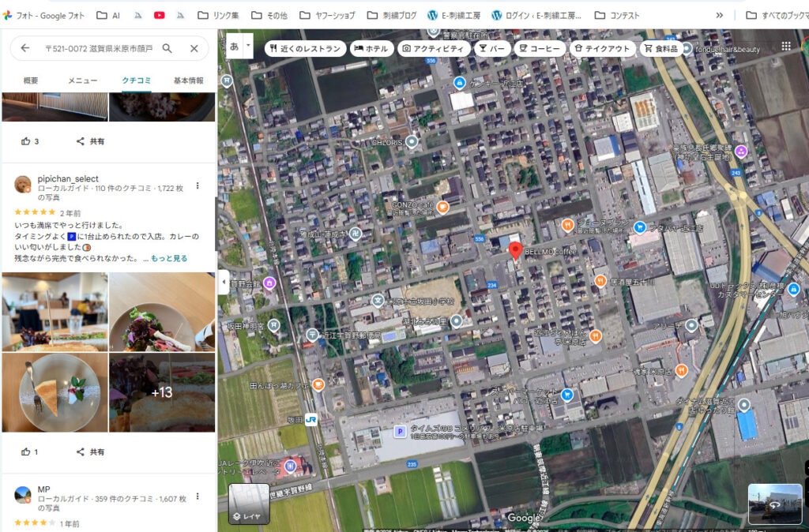809x532 pixels.
Task: Open the リンク集 bookmarks folder
Action: pyautogui.click(x=218, y=16)
